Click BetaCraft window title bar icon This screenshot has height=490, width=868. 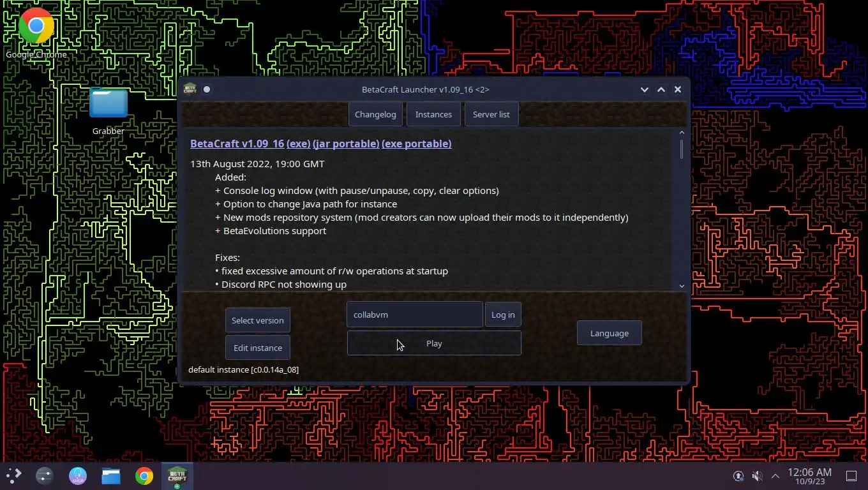click(190, 89)
